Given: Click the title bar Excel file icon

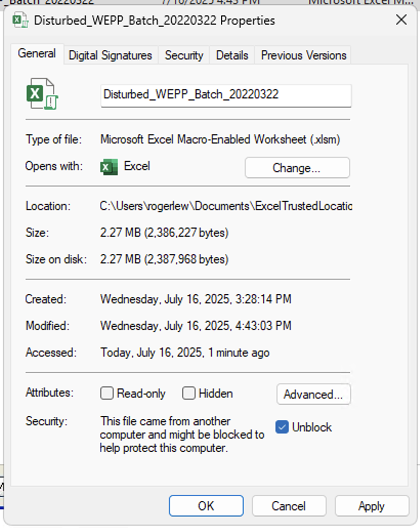Looking at the screenshot, I should [x=20, y=20].
